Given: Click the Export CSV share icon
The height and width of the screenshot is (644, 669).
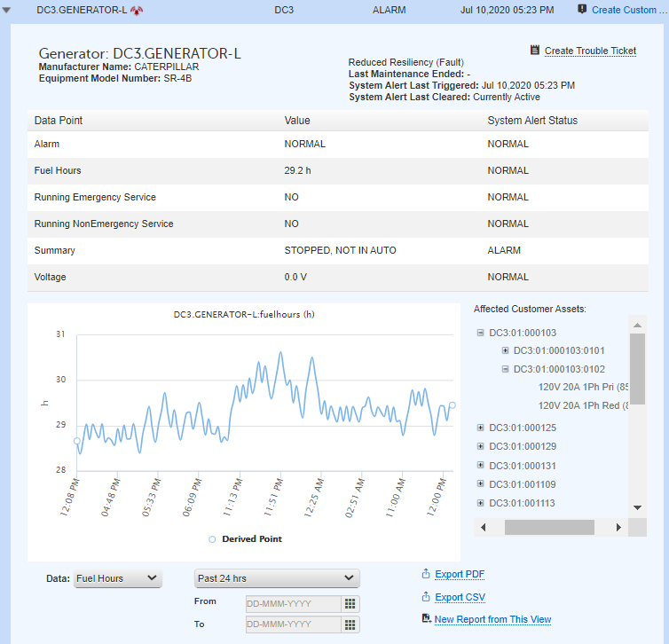Looking at the screenshot, I should 426,597.
